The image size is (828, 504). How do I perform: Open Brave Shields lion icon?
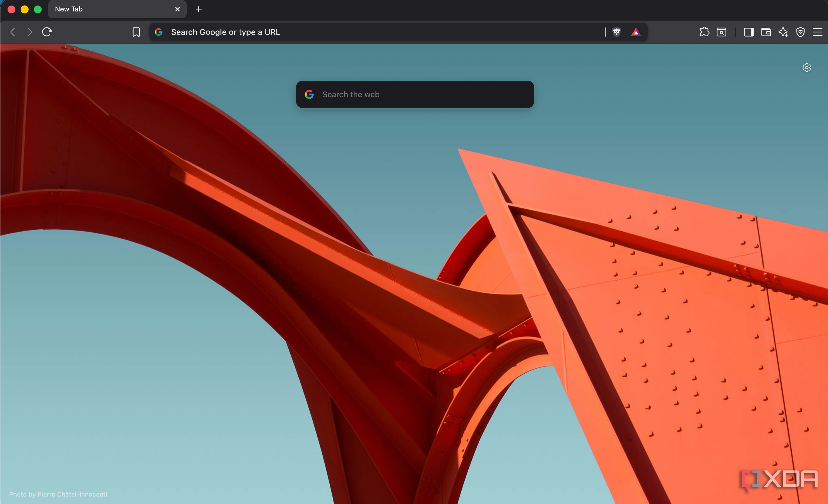[x=616, y=32]
